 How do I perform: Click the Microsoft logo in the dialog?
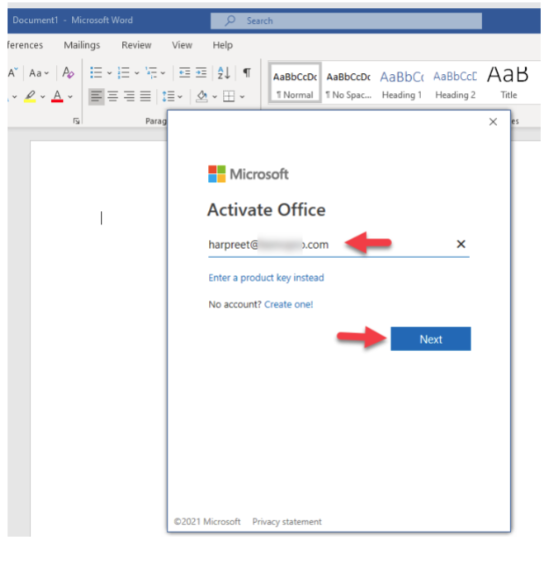249,174
